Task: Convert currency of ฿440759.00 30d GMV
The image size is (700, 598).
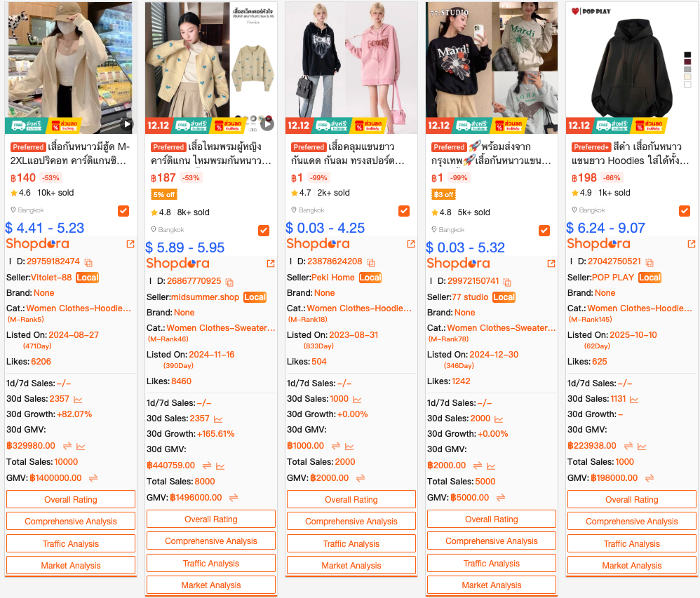Action: click(x=207, y=466)
